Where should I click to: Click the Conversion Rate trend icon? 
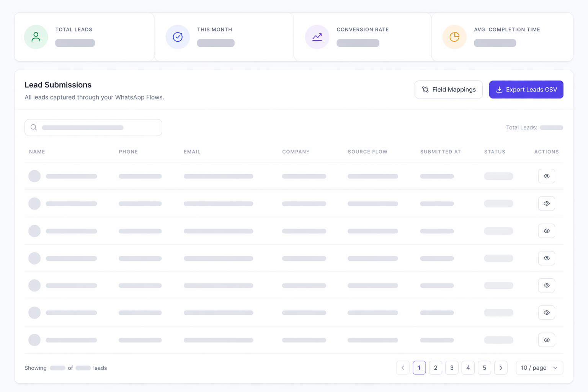(x=317, y=37)
